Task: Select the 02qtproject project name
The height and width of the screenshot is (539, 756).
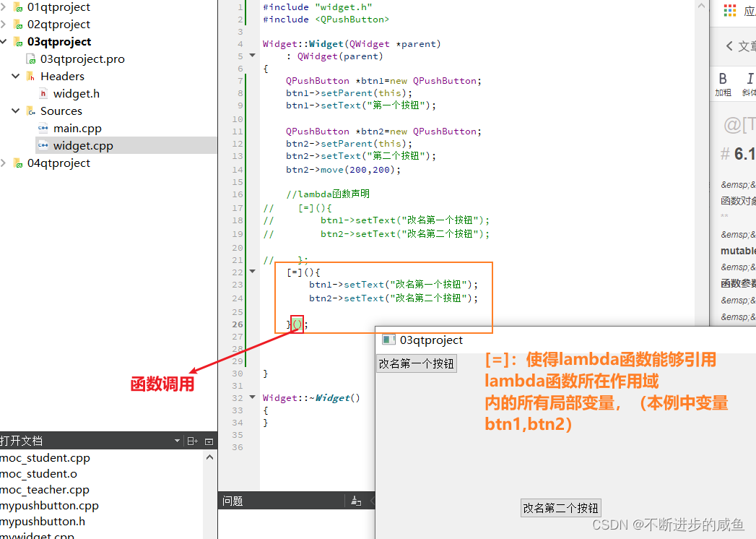Action: (58, 24)
